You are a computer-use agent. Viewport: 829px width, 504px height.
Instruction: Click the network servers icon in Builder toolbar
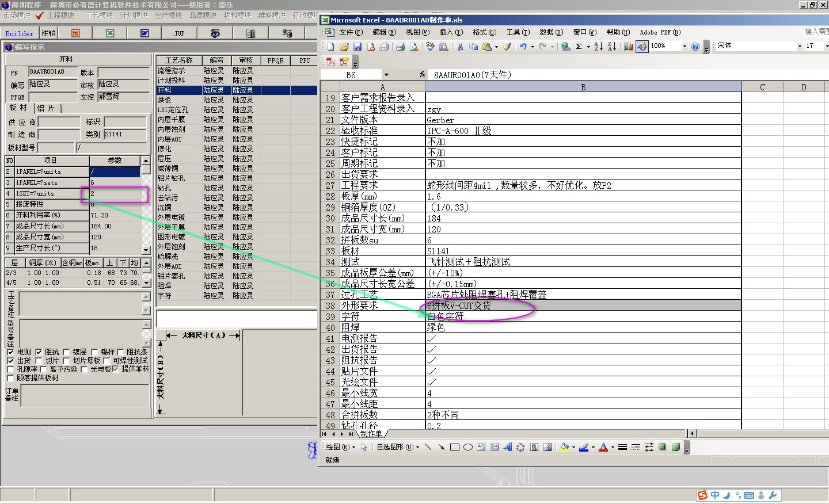287,33
